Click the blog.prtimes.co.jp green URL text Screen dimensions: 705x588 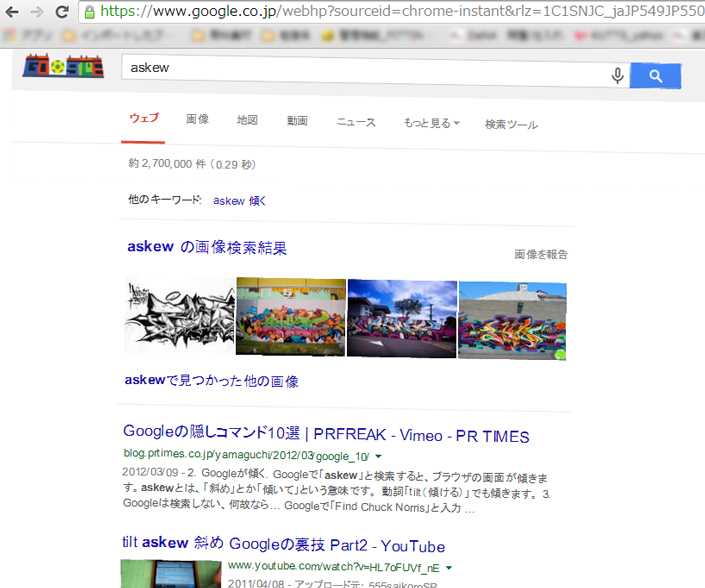click(246, 454)
